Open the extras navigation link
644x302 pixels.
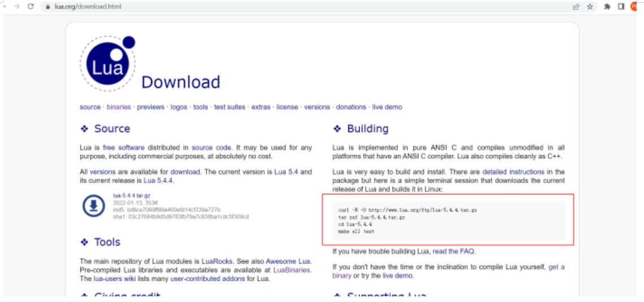click(261, 107)
